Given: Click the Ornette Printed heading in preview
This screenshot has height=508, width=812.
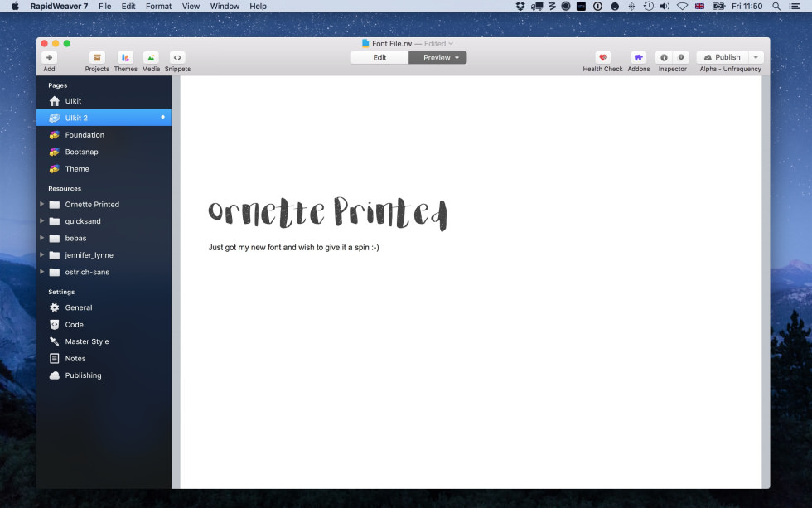Looking at the screenshot, I should tap(328, 212).
